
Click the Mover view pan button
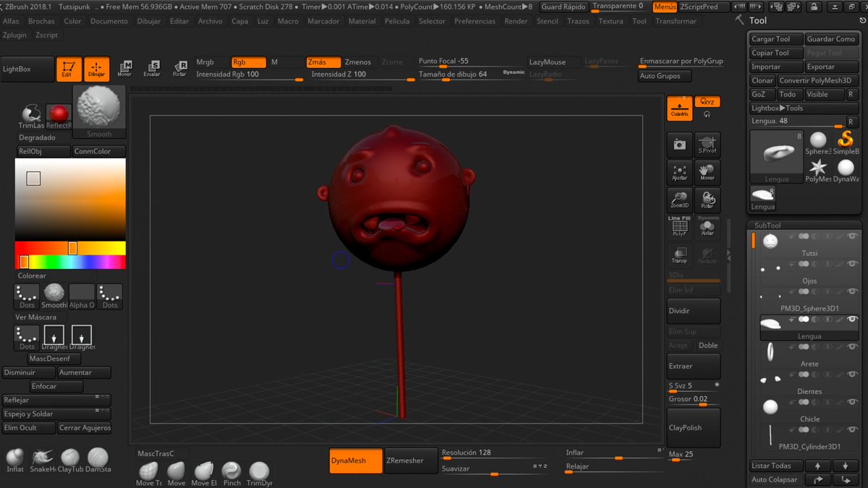[707, 172]
